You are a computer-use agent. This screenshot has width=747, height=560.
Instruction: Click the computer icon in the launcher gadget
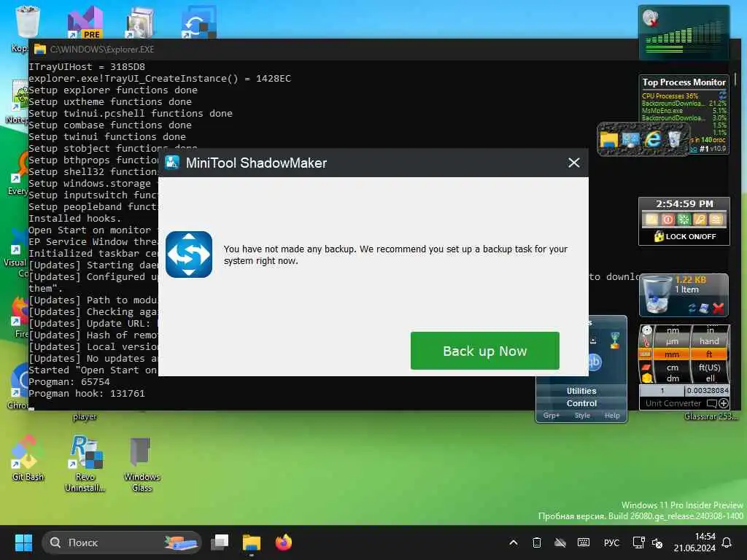click(631, 139)
